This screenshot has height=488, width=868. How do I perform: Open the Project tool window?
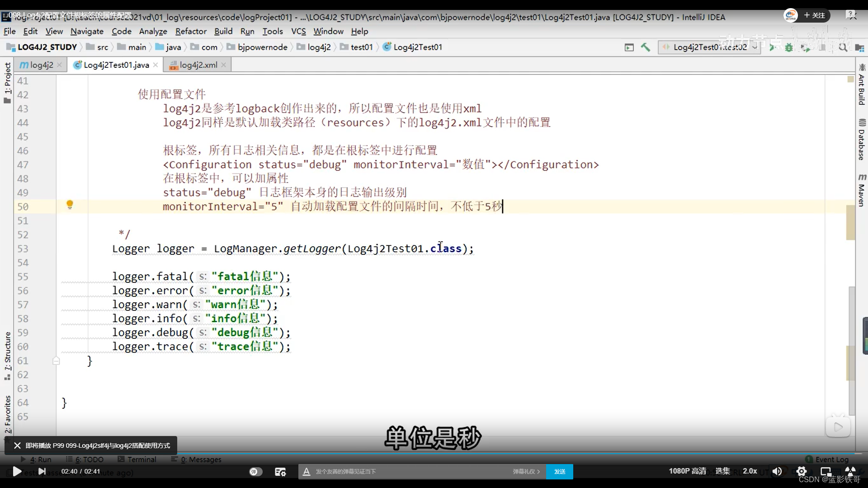coord(7,82)
